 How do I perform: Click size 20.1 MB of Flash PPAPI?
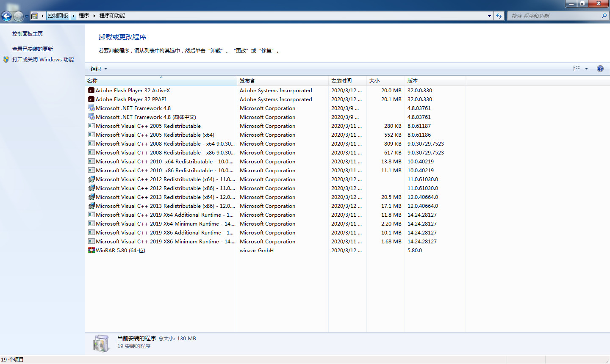391,99
